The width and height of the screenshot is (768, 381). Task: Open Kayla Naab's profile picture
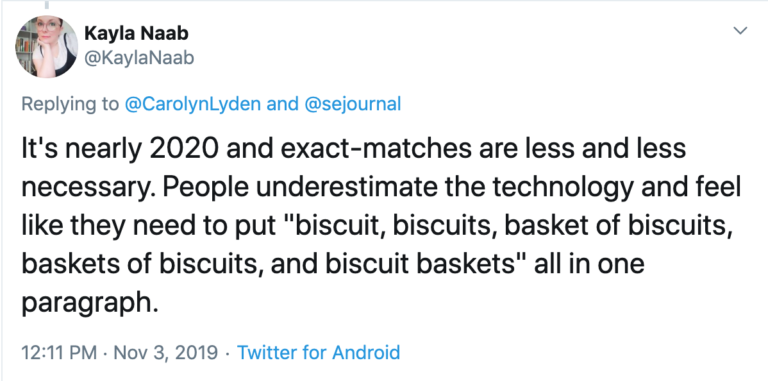coord(47,47)
